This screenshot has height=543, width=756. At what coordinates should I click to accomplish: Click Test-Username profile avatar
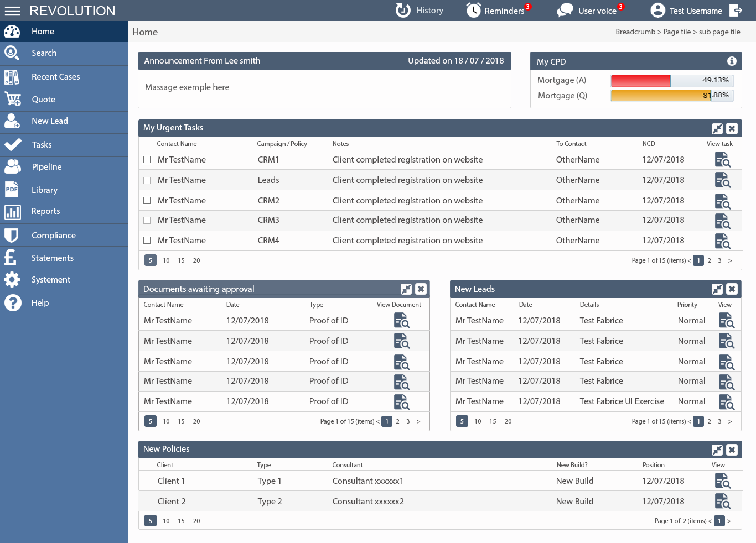click(x=657, y=11)
